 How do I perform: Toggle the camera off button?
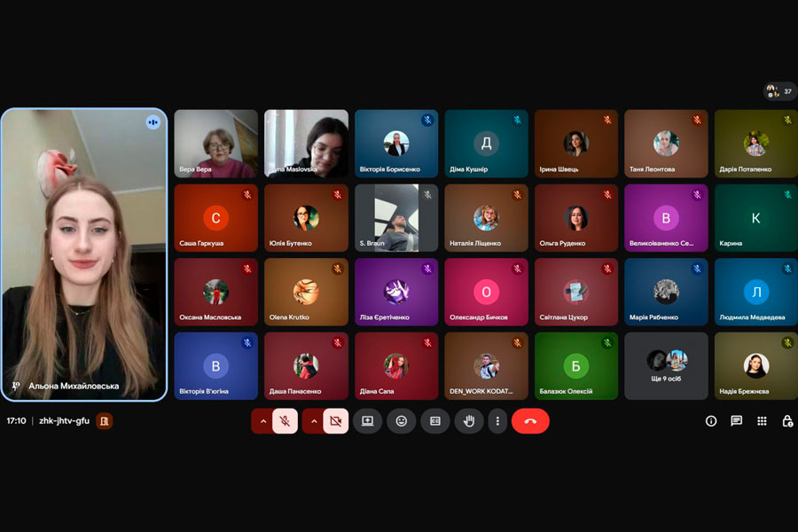coord(336,421)
